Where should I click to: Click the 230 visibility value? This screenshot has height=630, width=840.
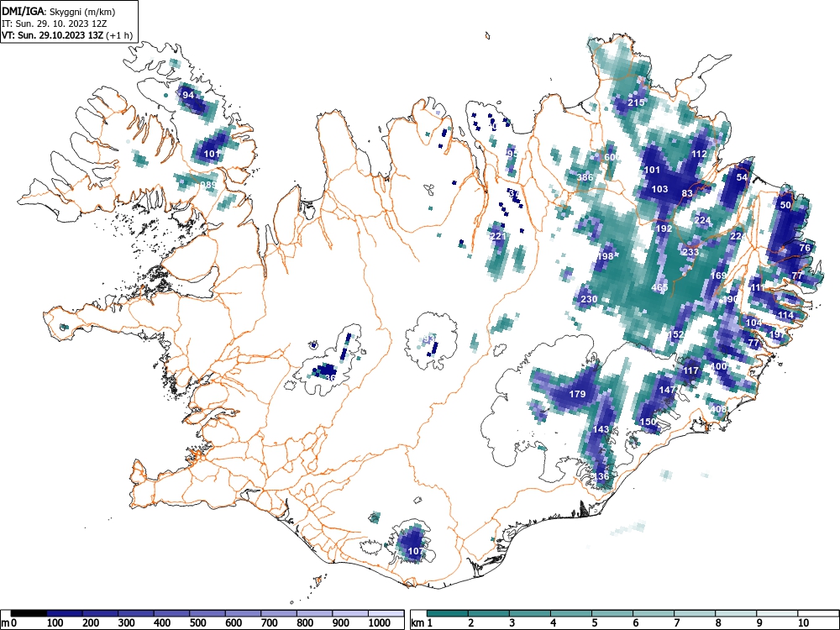coord(589,299)
